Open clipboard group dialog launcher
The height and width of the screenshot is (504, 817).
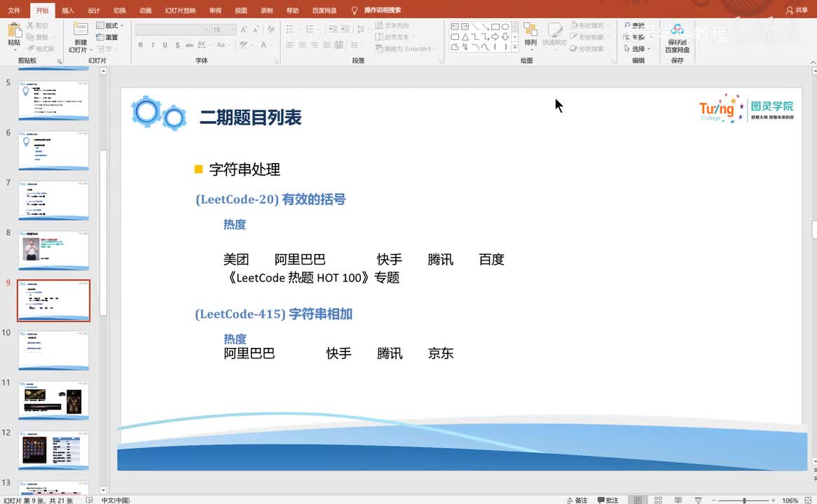pyautogui.click(x=60, y=62)
